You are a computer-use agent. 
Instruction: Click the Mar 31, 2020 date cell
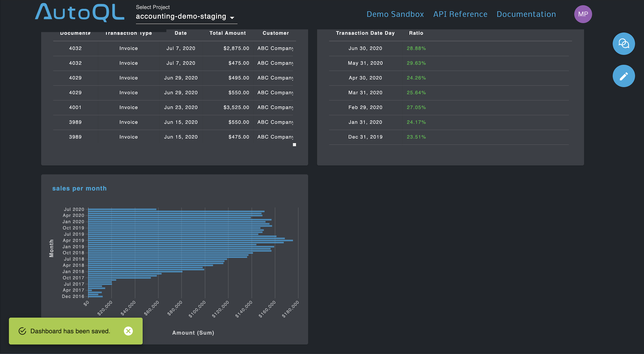pos(365,93)
